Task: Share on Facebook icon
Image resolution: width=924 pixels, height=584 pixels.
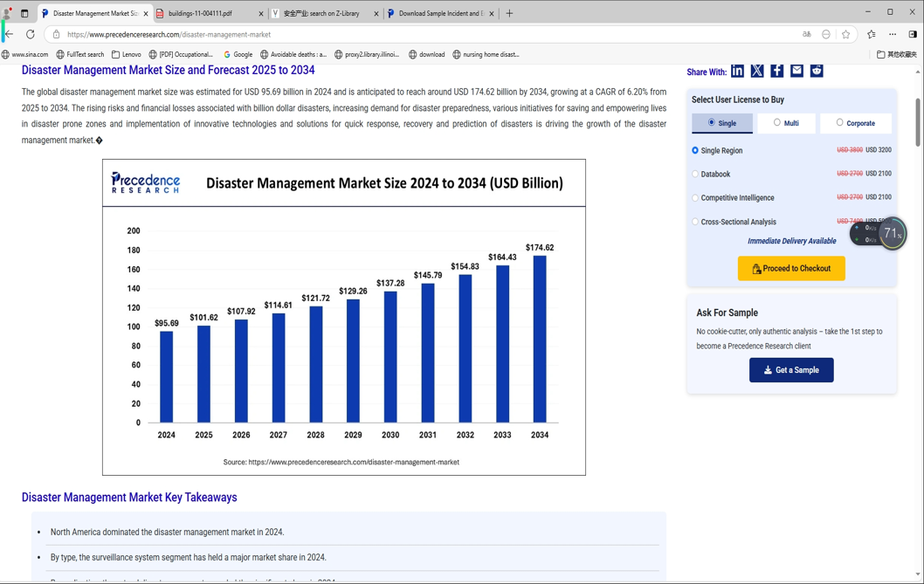Action: point(776,72)
